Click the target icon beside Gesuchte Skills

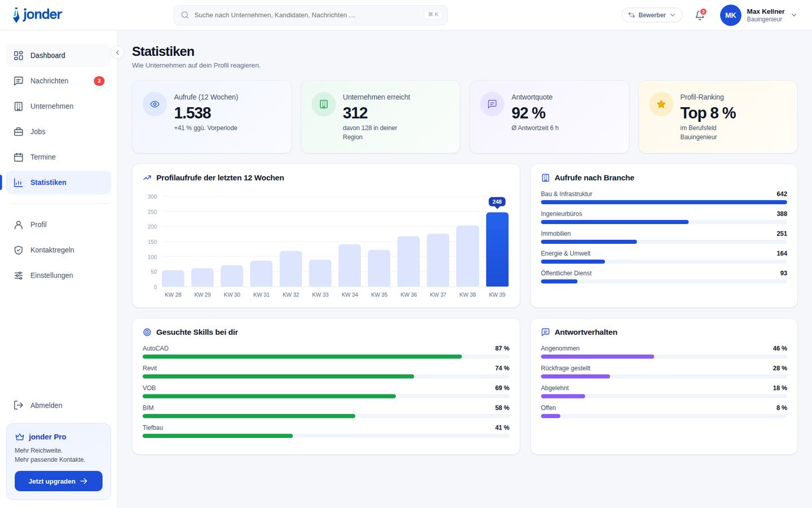(147, 332)
